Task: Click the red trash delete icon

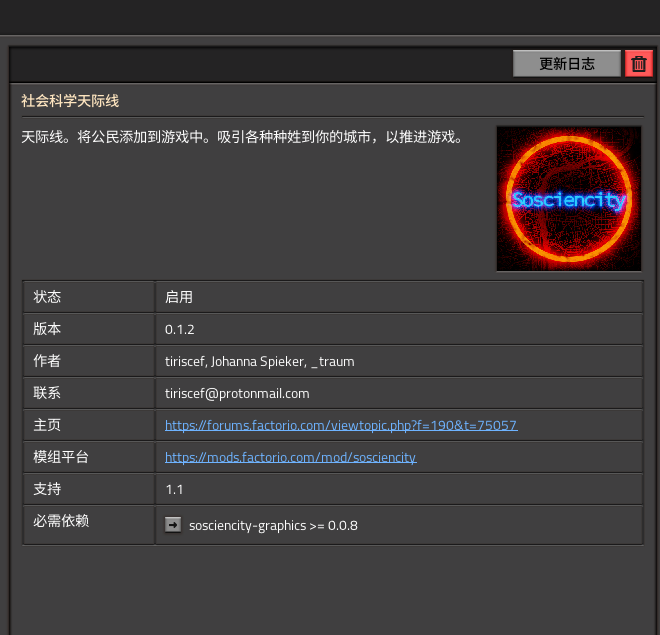Action: click(x=639, y=63)
